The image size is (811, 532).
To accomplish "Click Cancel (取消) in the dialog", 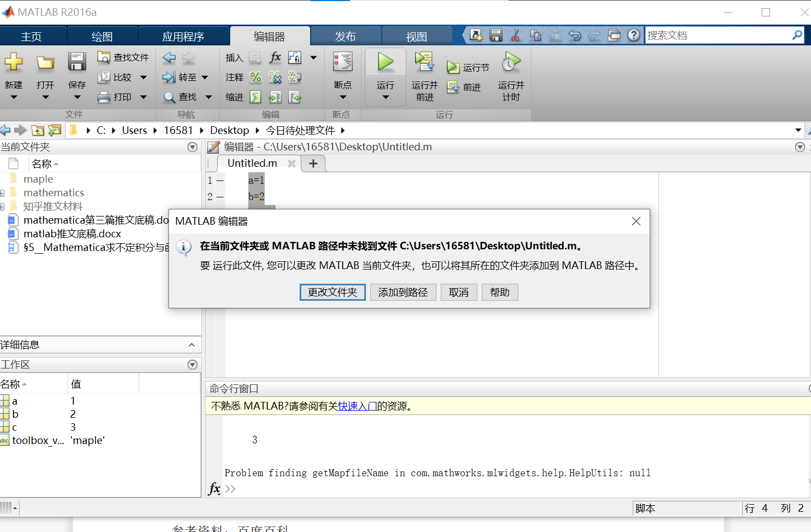I will tap(459, 293).
